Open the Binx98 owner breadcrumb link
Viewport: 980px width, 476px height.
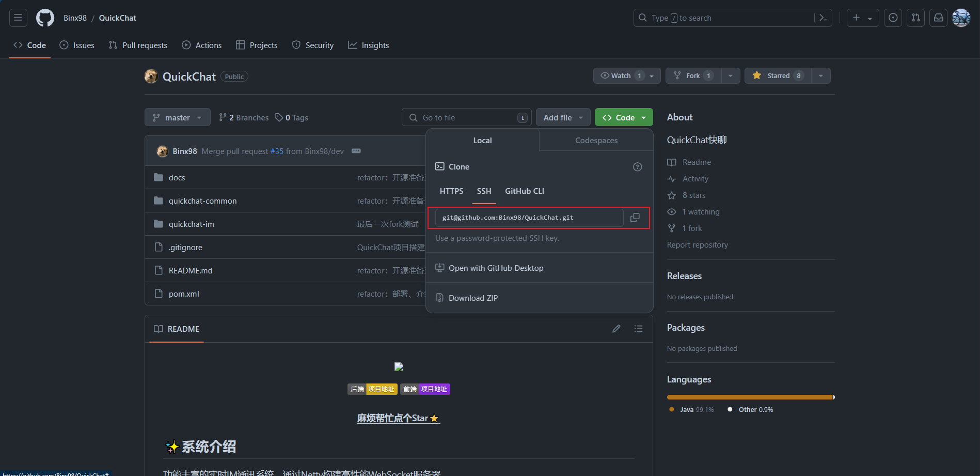(75, 18)
